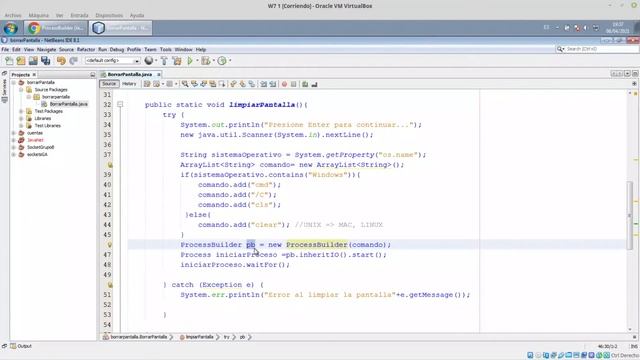Minimize the Projects panel
Image resolution: width=640 pixels, height=360 pixels.
point(93,75)
